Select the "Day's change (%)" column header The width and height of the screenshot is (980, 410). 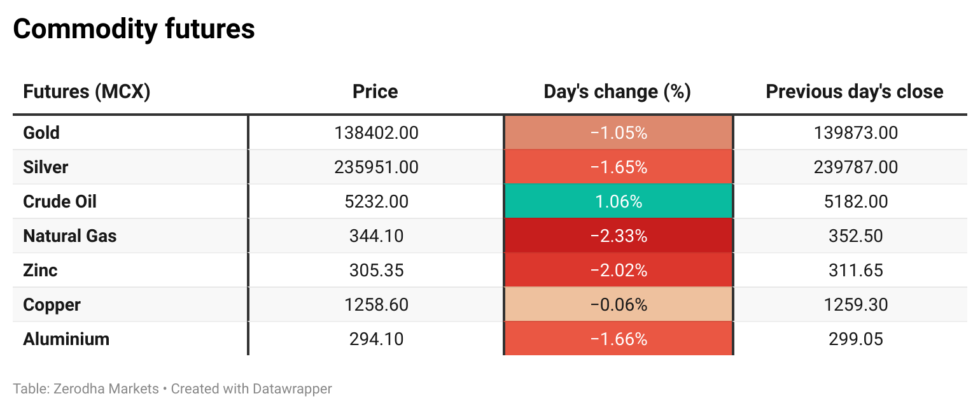[x=617, y=92]
